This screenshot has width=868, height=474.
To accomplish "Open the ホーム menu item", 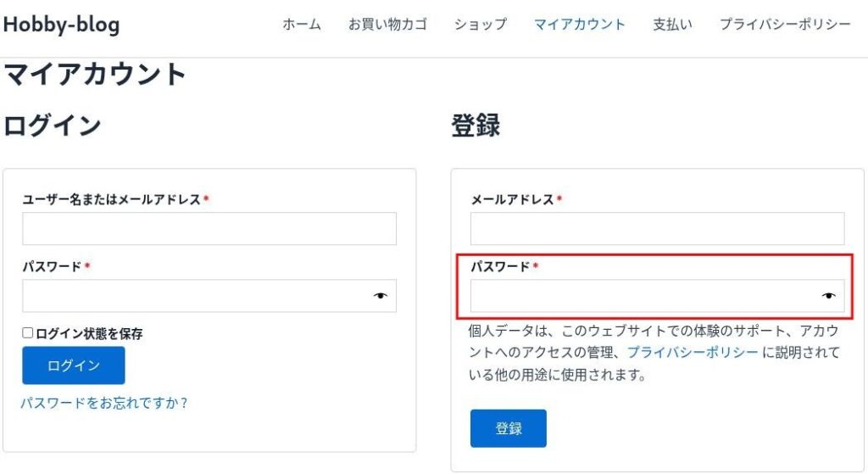I will pyautogui.click(x=302, y=25).
